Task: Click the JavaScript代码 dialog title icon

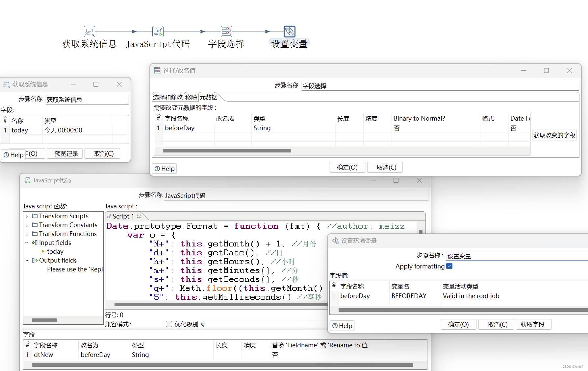Action: pos(28,180)
